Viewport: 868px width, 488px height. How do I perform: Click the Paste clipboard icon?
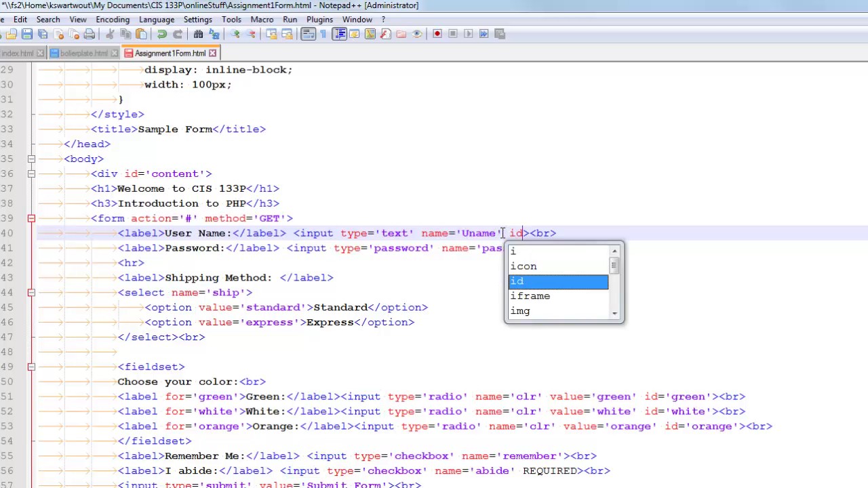click(141, 34)
